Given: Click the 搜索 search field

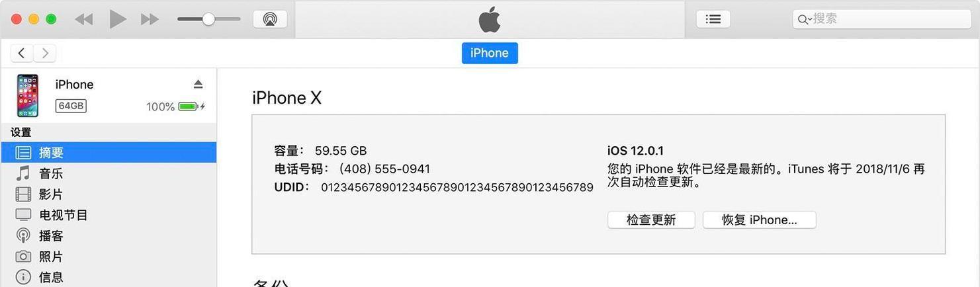Looking at the screenshot, I should pyautogui.click(x=881, y=19).
